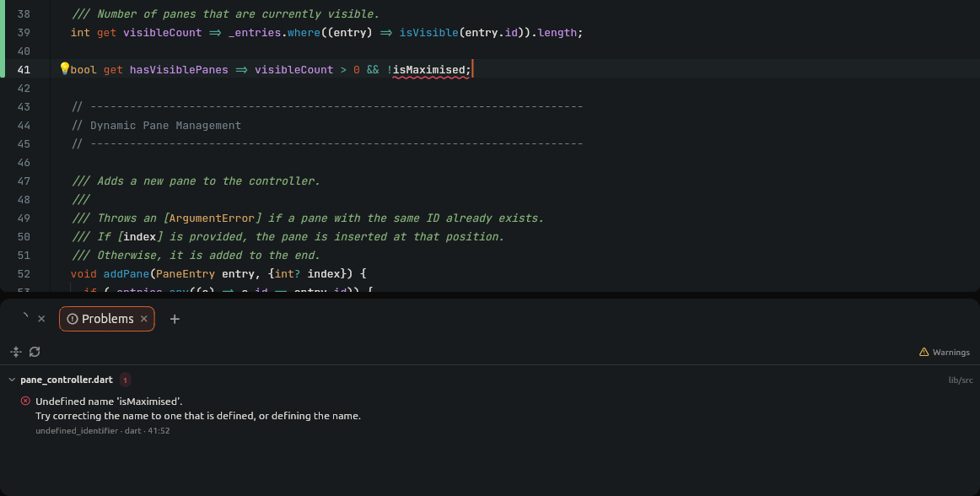The width and height of the screenshot is (980, 496).
Task: Click visibleCount on line 41
Action: (293, 69)
